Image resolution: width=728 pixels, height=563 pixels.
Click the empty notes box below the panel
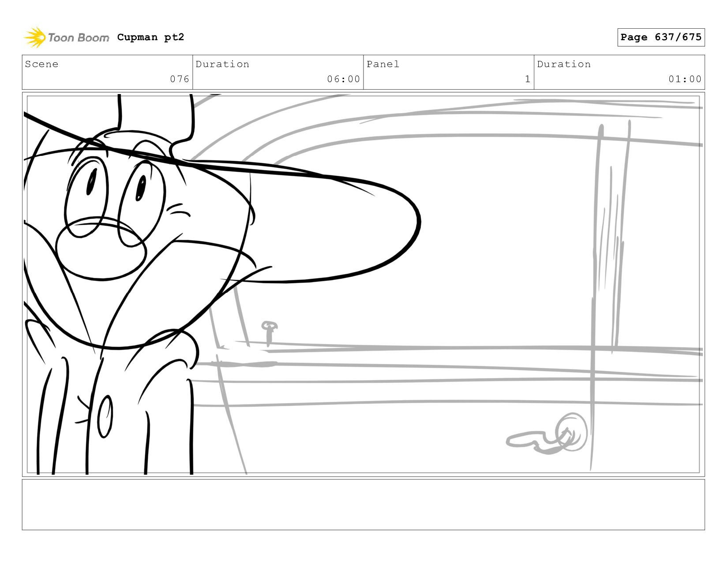click(363, 505)
